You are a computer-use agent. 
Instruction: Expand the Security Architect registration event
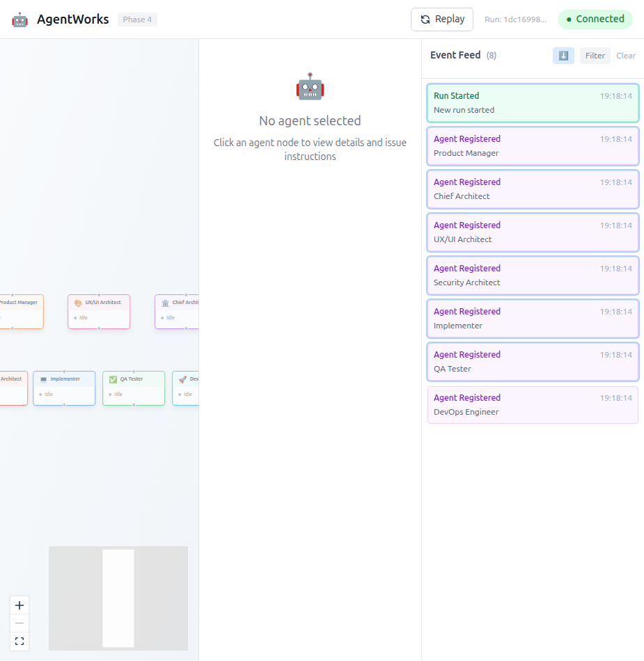533,275
